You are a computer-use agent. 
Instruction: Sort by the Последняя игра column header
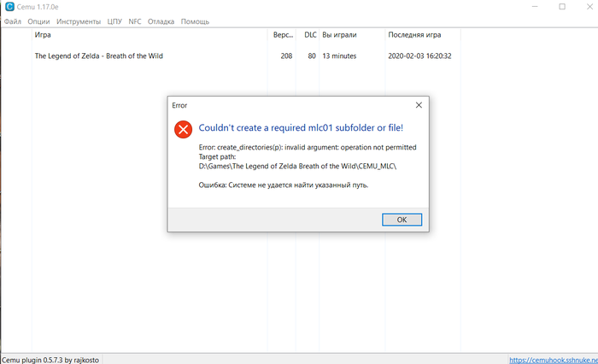click(x=415, y=36)
